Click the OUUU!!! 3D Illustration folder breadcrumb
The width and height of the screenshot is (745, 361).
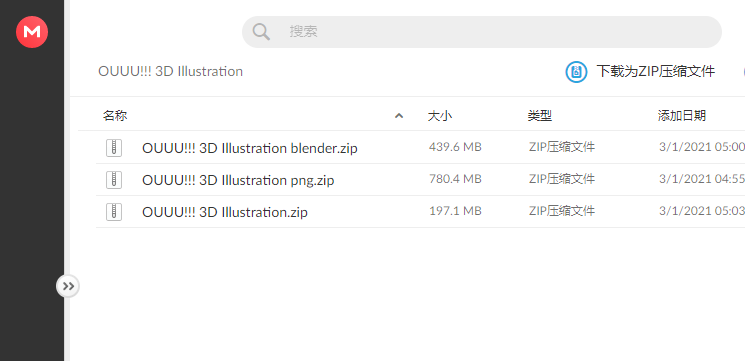pos(171,72)
